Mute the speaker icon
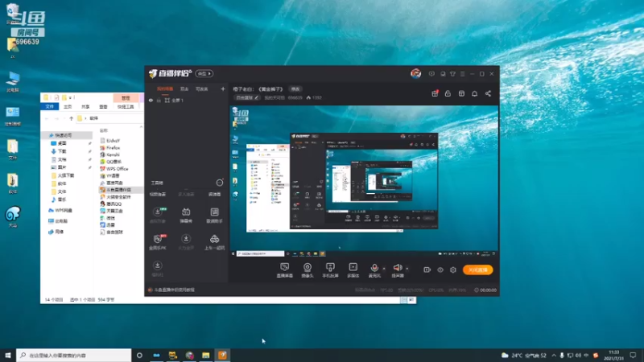 (398, 268)
